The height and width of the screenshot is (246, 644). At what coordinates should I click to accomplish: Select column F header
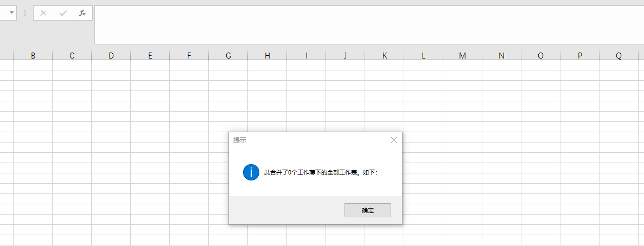189,55
